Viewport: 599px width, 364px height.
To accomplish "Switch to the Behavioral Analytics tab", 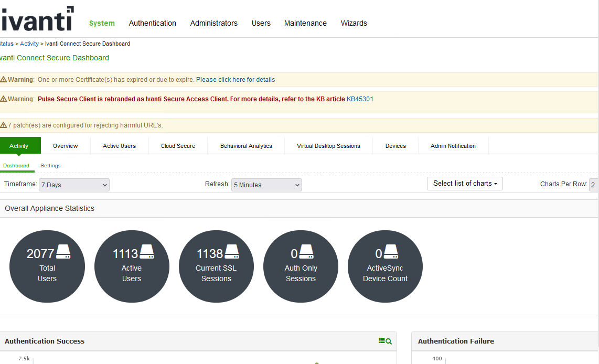I will pos(246,146).
